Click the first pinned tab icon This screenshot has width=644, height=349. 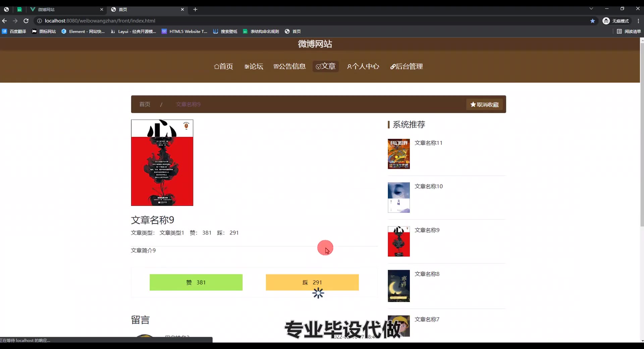pyautogui.click(x=6, y=9)
